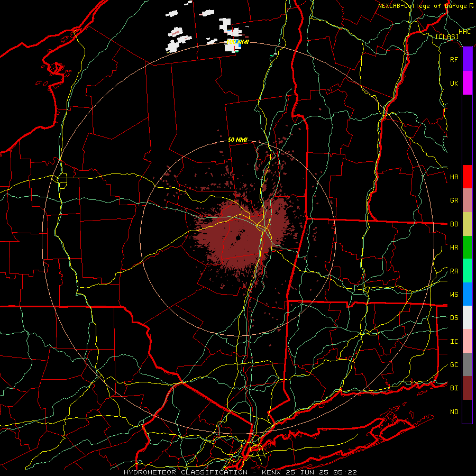Click the HA legend label
476x476 pixels.
tap(454, 177)
